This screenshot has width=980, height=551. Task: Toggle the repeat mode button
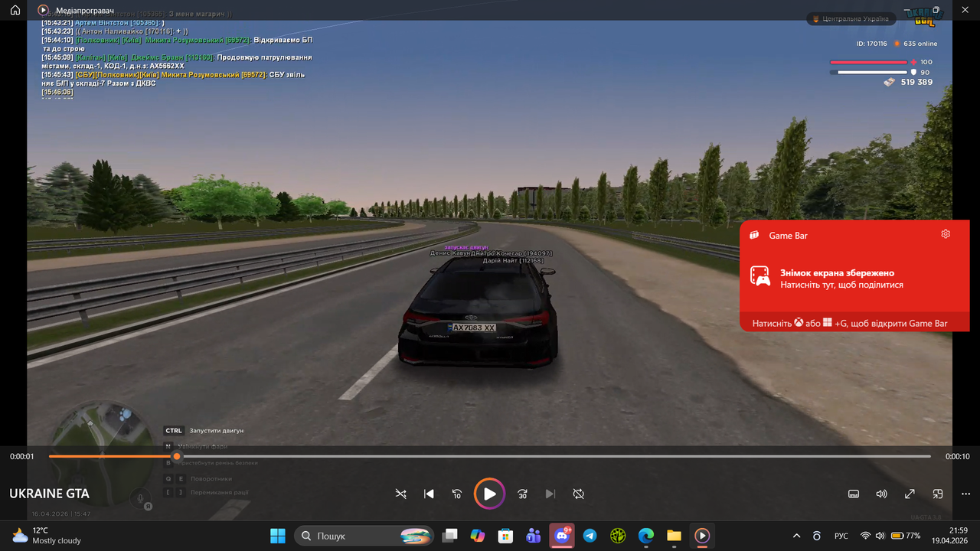point(579,494)
